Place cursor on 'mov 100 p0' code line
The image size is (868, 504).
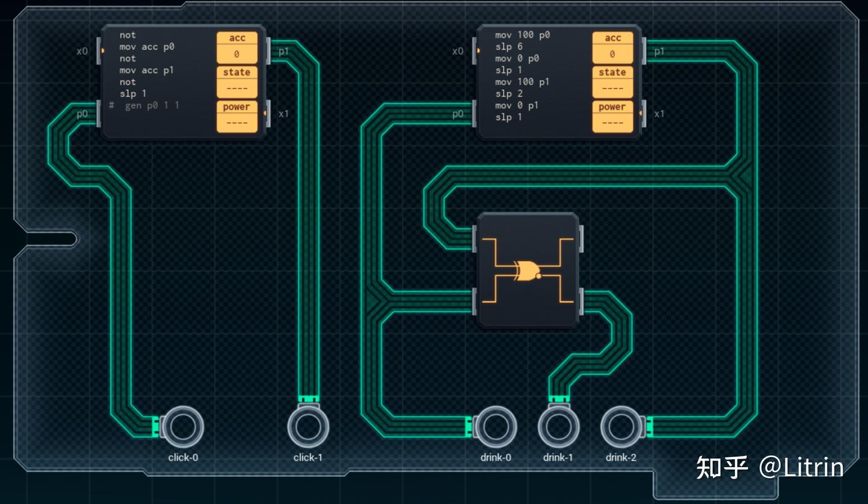coord(523,35)
